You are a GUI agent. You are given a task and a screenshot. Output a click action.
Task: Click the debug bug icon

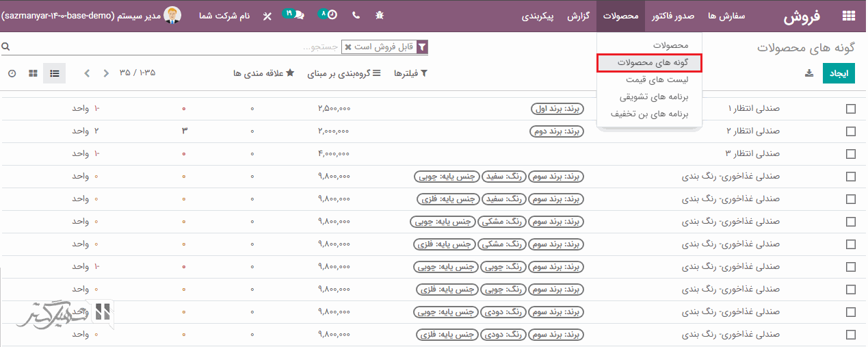pyautogui.click(x=380, y=15)
